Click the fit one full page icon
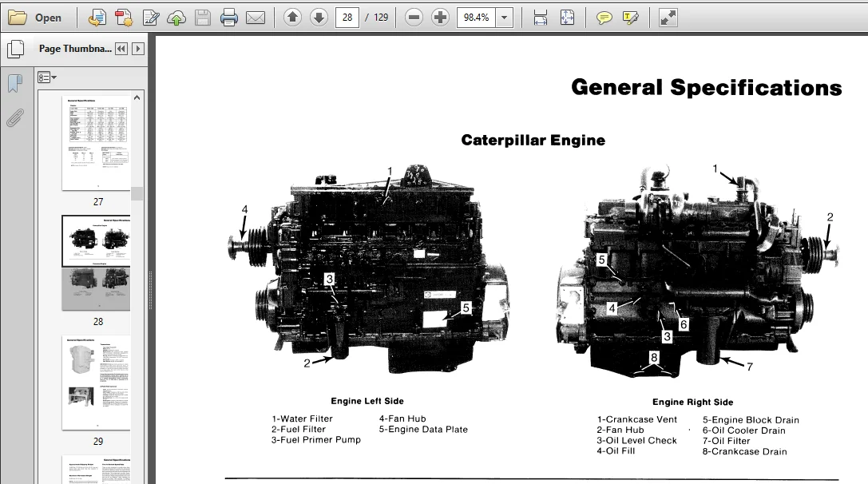This screenshot has height=484, width=868. tap(567, 18)
